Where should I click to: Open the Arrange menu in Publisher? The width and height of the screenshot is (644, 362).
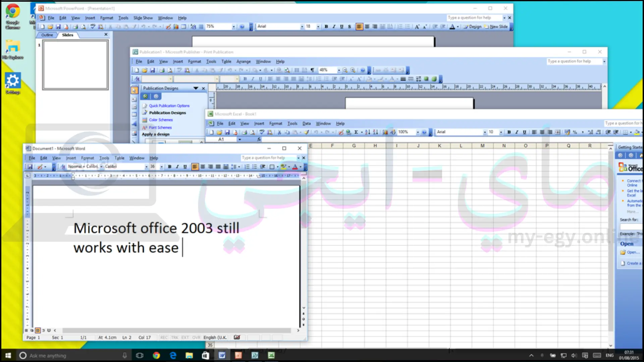[x=244, y=61]
